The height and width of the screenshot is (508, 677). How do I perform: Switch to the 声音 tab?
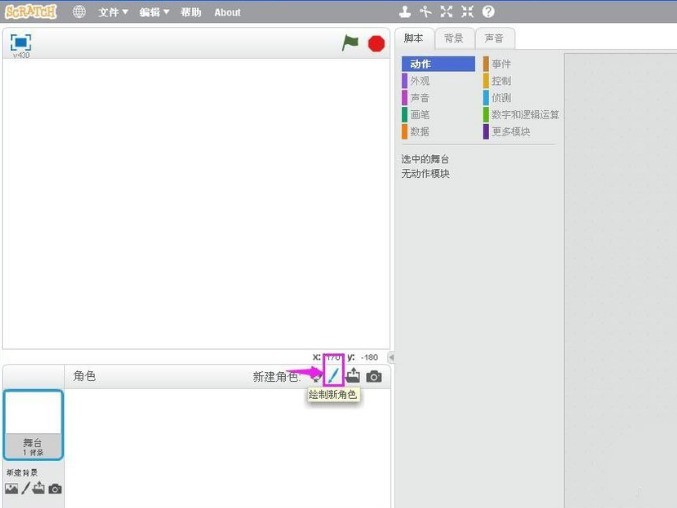coord(494,38)
